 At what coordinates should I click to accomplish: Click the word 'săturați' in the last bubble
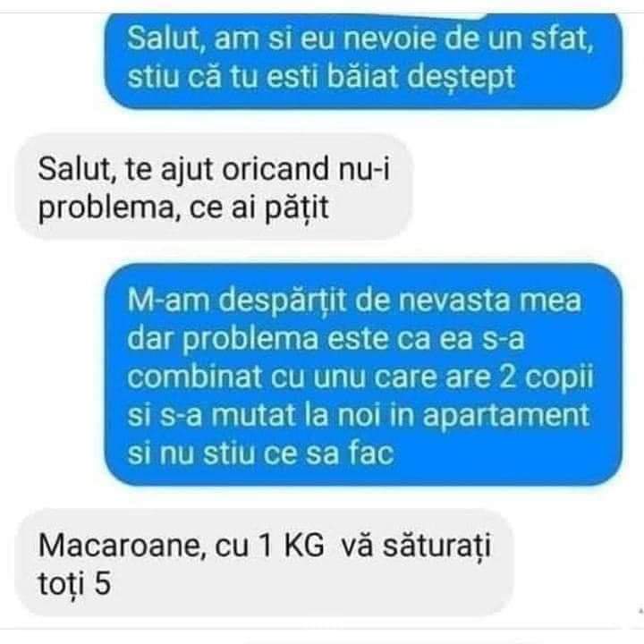click(x=437, y=547)
